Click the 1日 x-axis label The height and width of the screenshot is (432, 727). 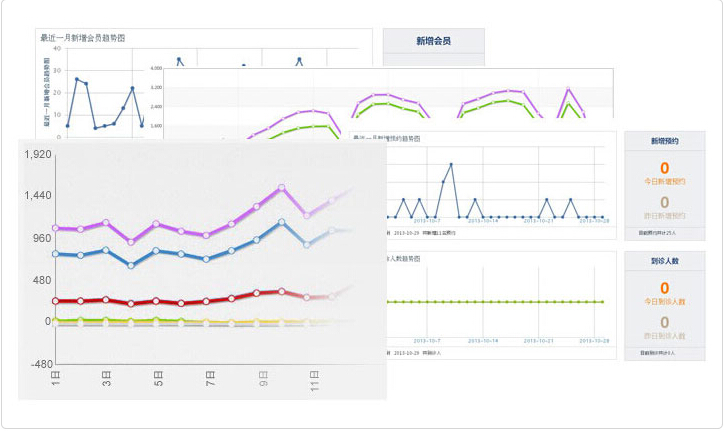[x=55, y=378]
